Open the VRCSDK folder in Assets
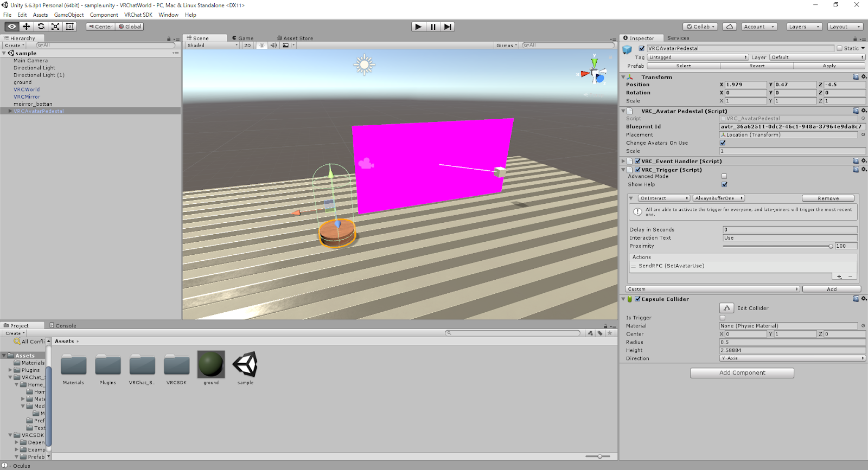This screenshot has width=868, height=470. click(177, 365)
